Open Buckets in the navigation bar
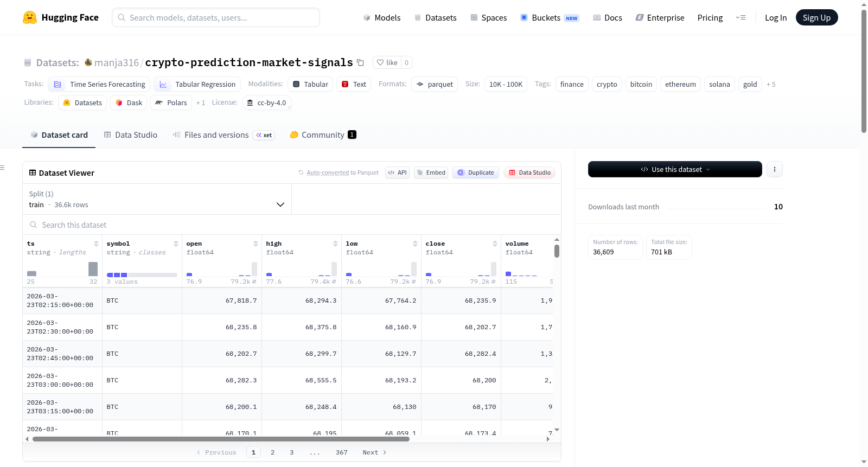 point(550,17)
